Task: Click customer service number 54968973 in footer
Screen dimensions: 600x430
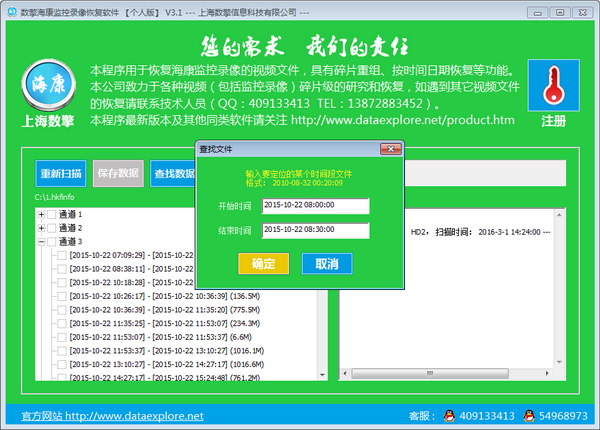Action: pyautogui.click(x=563, y=416)
